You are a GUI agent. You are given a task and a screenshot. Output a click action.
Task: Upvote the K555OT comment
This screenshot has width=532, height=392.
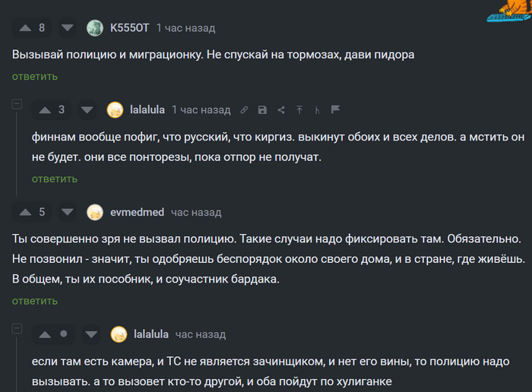click(24, 28)
